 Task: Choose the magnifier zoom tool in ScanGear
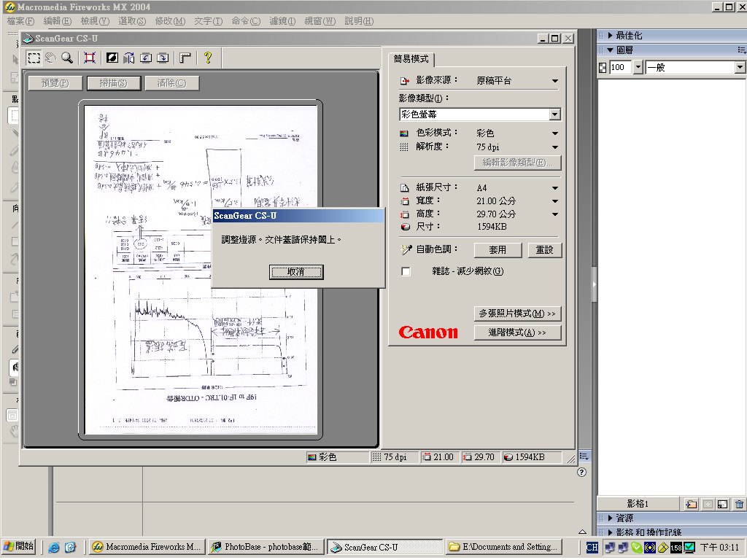click(x=67, y=58)
